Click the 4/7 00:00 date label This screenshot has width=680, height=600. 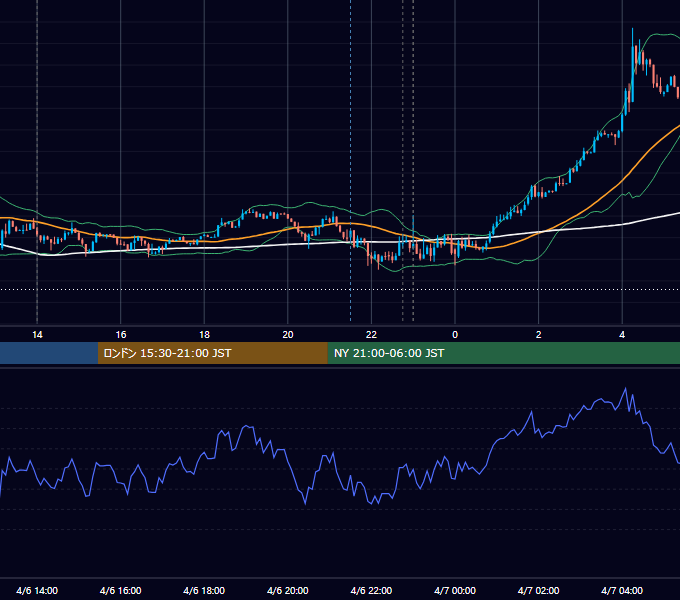point(455,590)
